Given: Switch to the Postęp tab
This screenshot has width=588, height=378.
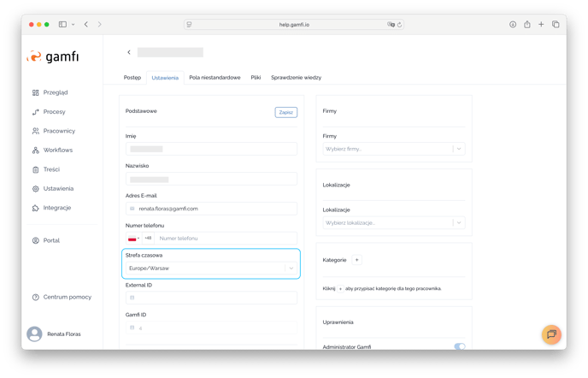Looking at the screenshot, I should tap(132, 78).
